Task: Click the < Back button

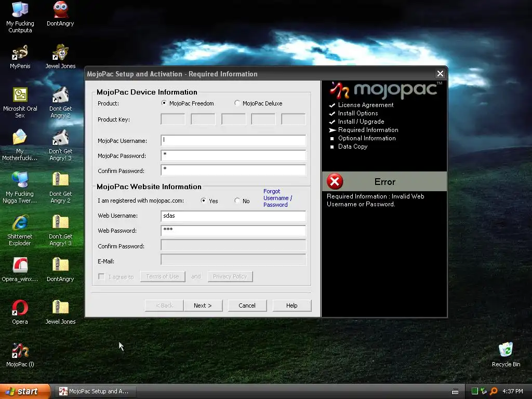Action: 164,305
